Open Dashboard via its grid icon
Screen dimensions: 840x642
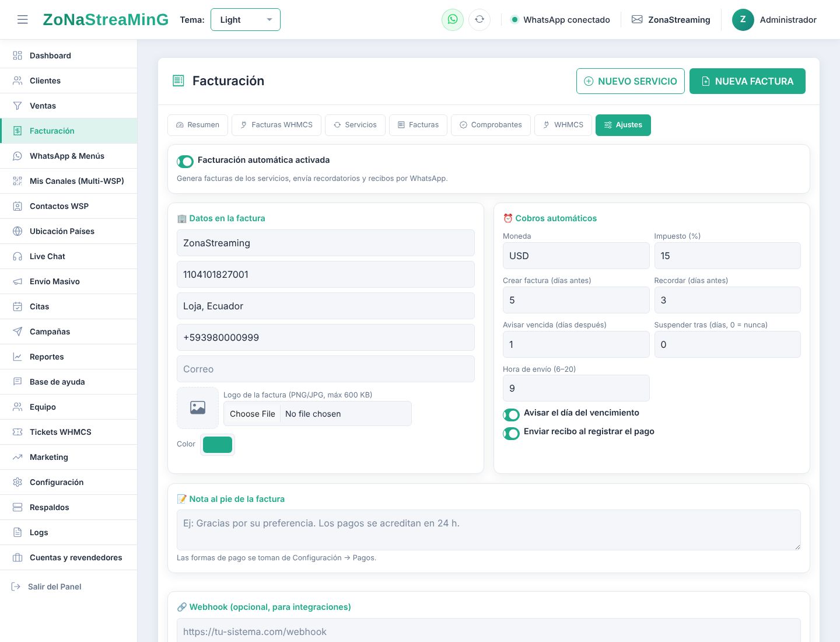coord(17,55)
